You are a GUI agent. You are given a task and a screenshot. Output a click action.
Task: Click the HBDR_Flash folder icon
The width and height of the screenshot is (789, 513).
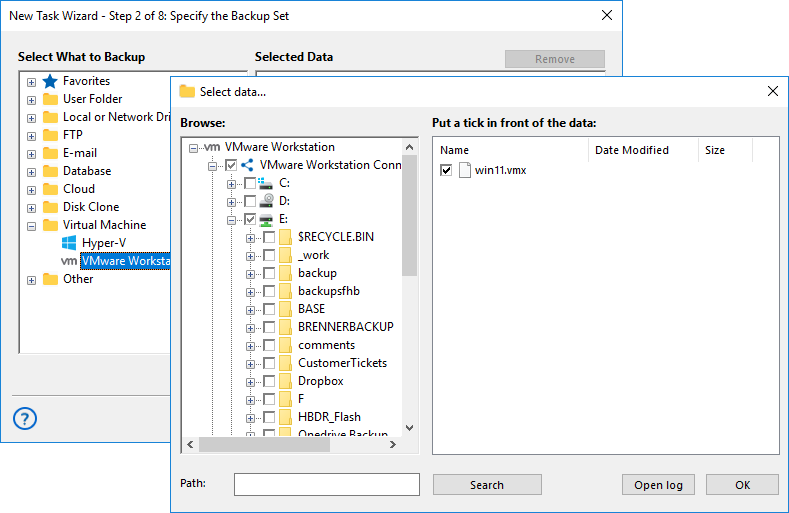pyautogui.click(x=285, y=417)
